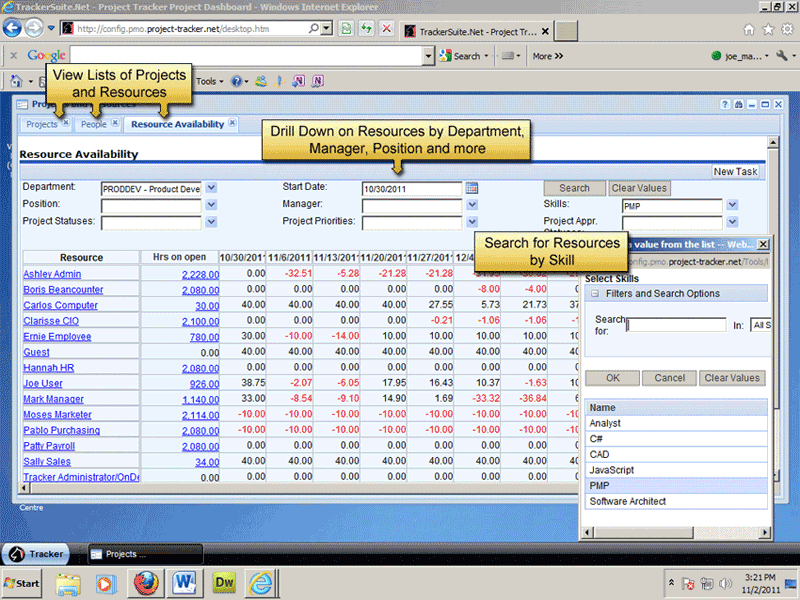The height and width of the screenshot is (600, 800).
Task: Open the Project Statuses dropdown arrow
Action: pos(211,222)
